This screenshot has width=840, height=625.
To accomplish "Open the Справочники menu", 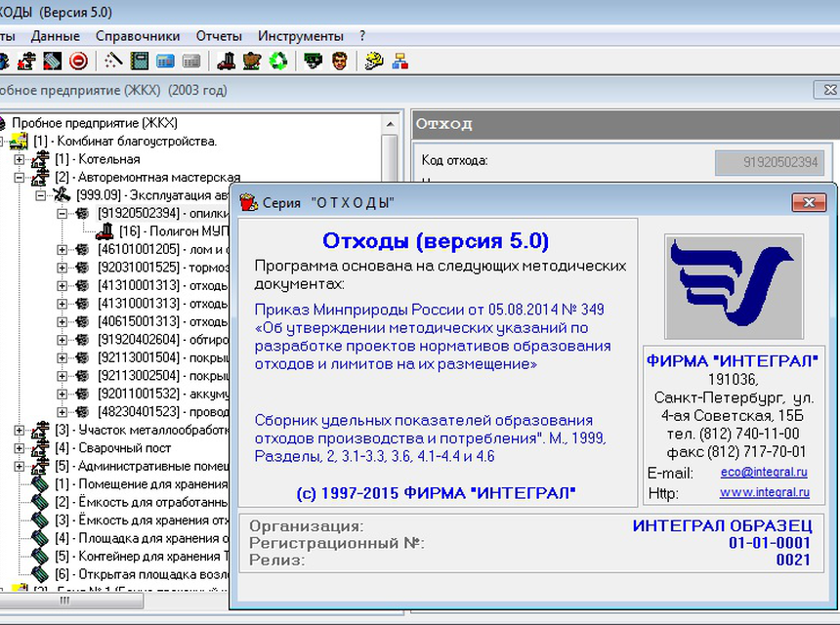I will [138, 36].
